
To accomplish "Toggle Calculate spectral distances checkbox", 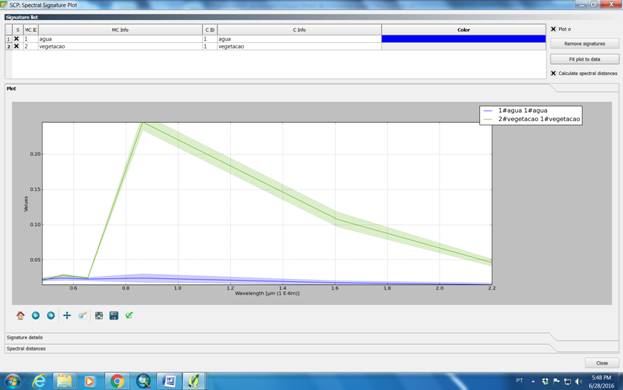I will click(x=553, y=73).
